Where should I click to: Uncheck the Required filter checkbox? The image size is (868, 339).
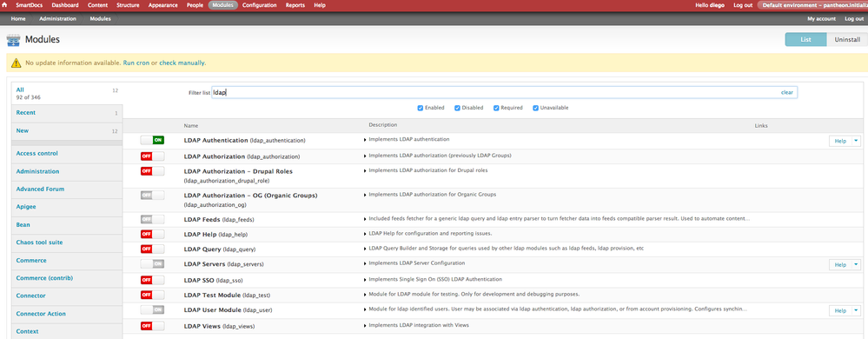tap(496, 108)
